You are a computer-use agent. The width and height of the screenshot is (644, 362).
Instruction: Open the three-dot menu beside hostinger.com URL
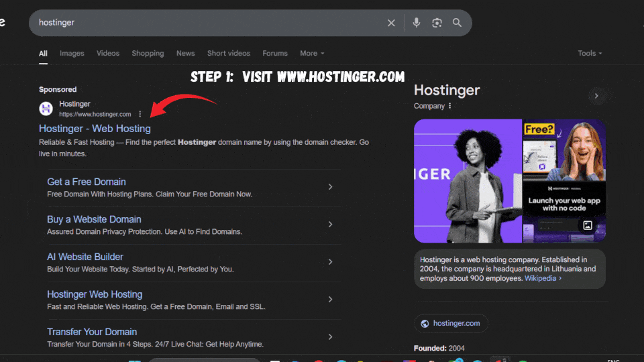click(x=140, y=114)
